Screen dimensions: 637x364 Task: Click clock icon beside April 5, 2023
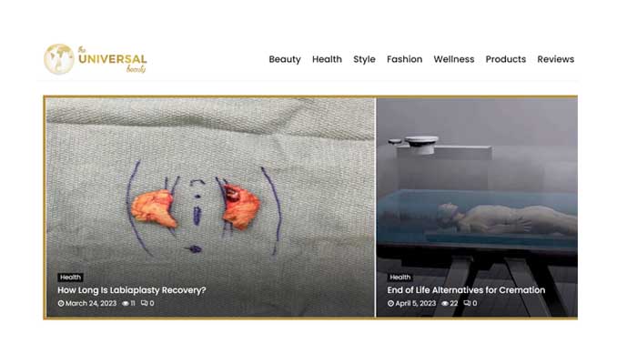(390, 303)
